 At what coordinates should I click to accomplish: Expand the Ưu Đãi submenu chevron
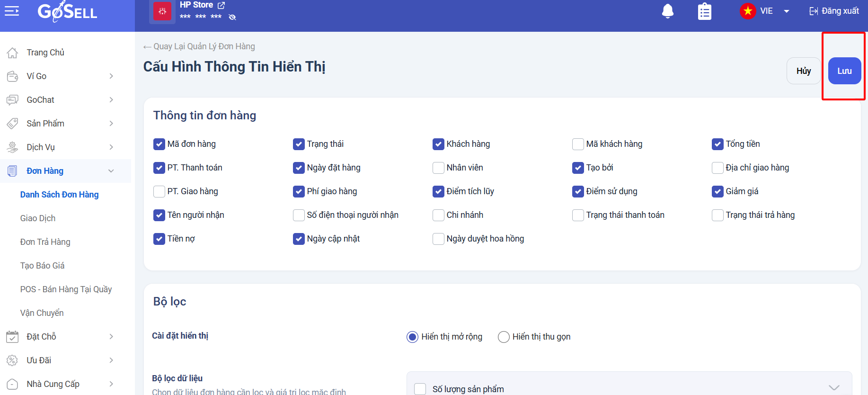coord(111,360)
